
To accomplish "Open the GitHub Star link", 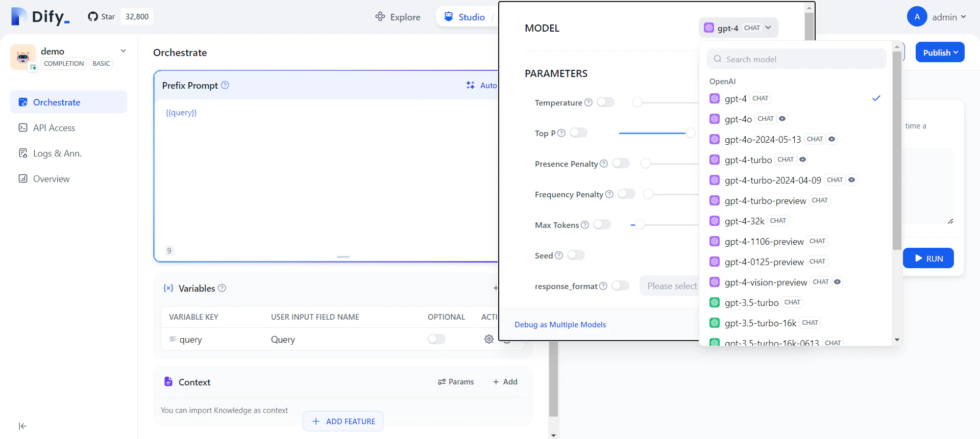I will coord(102,17).
